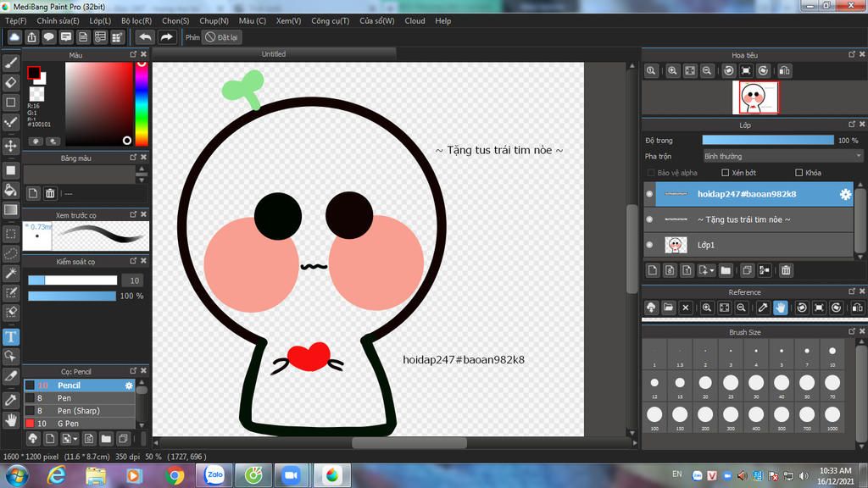Zoom out using the Navigator panel

click(x=707, y=71)
